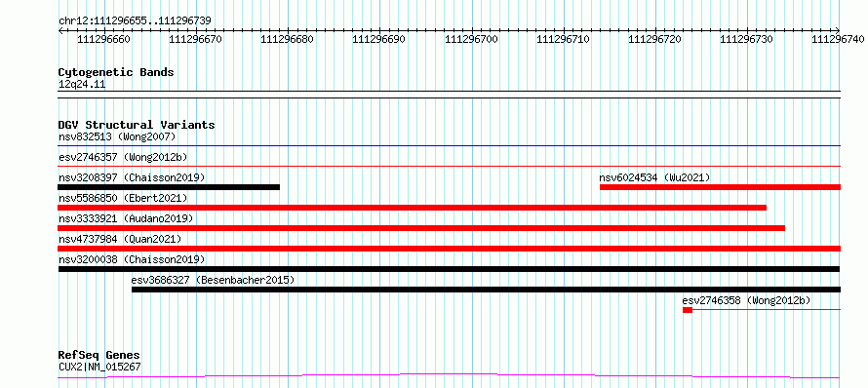The image size is (868, 388).
Task: Click the red nsv6024534 variant bar
Action: [720, 187]
